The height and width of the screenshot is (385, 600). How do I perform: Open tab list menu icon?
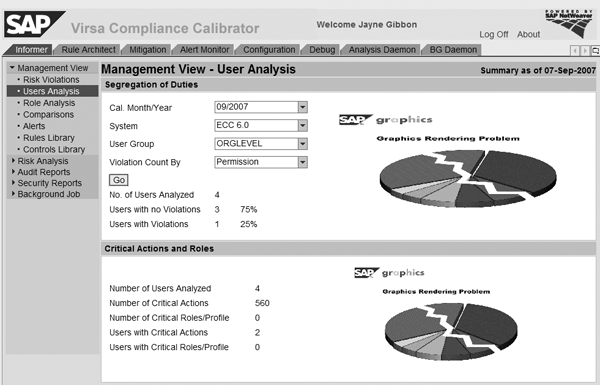595,51
